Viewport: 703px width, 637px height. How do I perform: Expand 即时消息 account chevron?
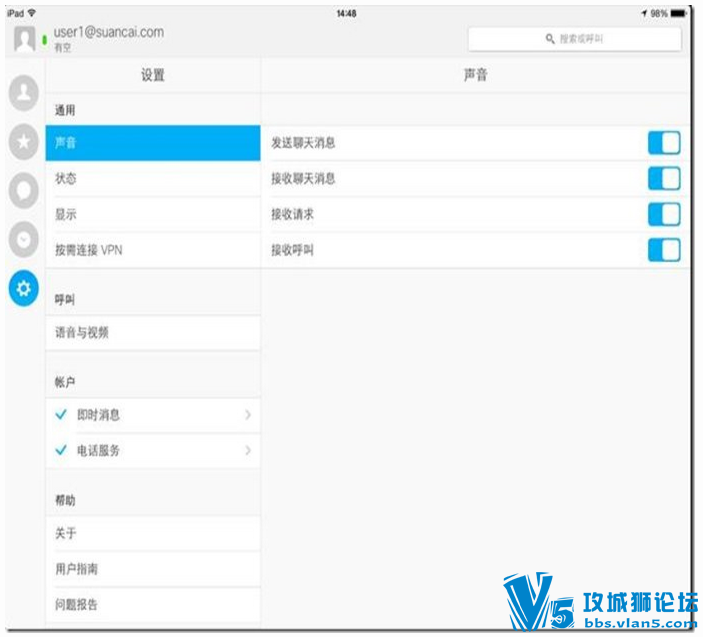tap(248, 415)
